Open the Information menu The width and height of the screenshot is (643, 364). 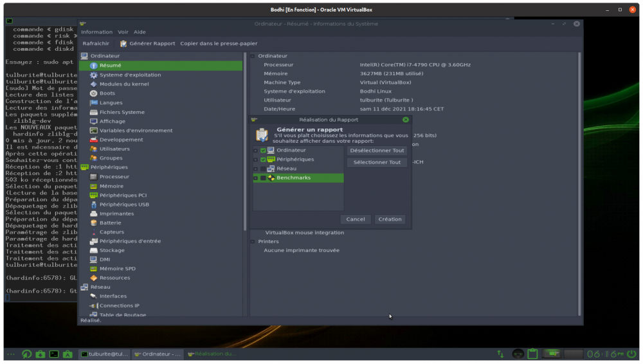pyautogui.click(x=97, y=32)
